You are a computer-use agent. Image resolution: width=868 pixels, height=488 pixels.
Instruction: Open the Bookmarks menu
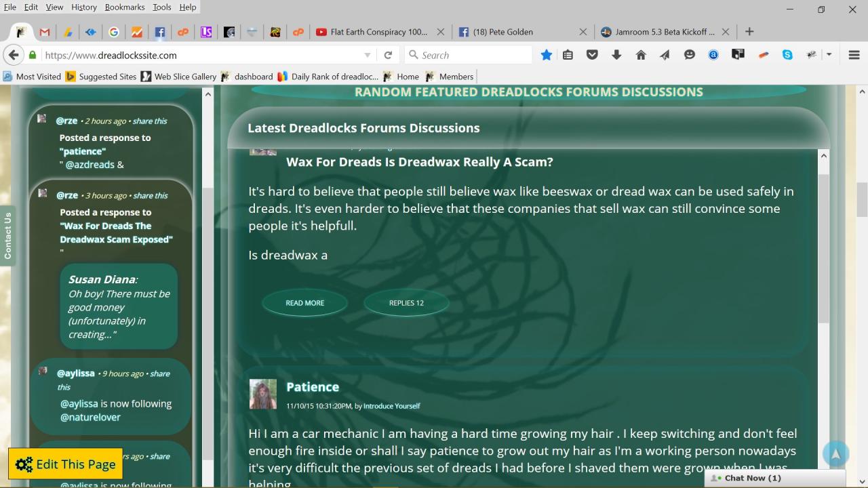click(x=125, y=7)
